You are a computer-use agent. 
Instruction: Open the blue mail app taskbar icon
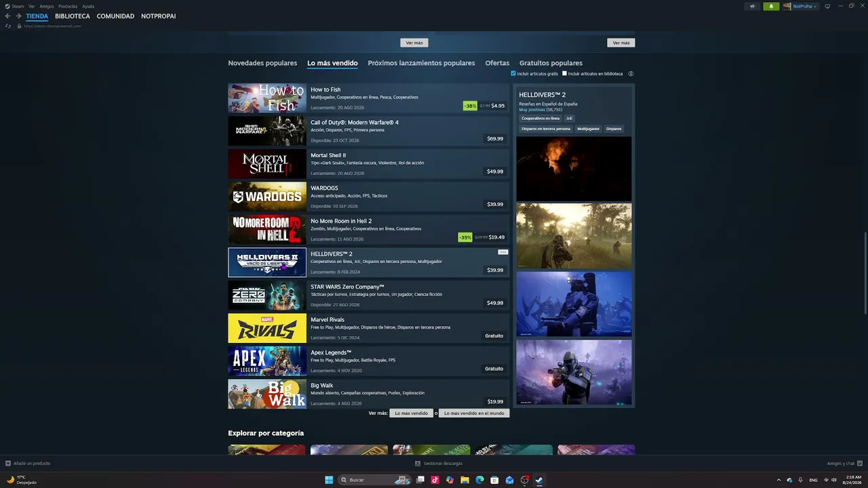coord(509,480)
